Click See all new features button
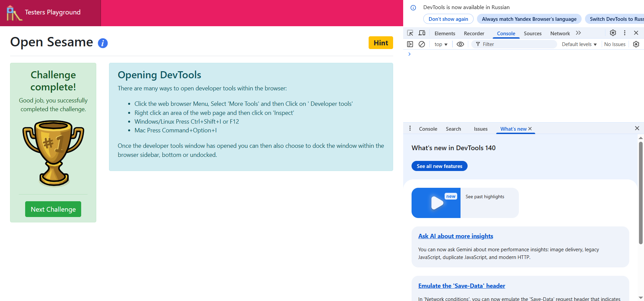This screenshot has height=301, width=644. click(x=439, y=166)
